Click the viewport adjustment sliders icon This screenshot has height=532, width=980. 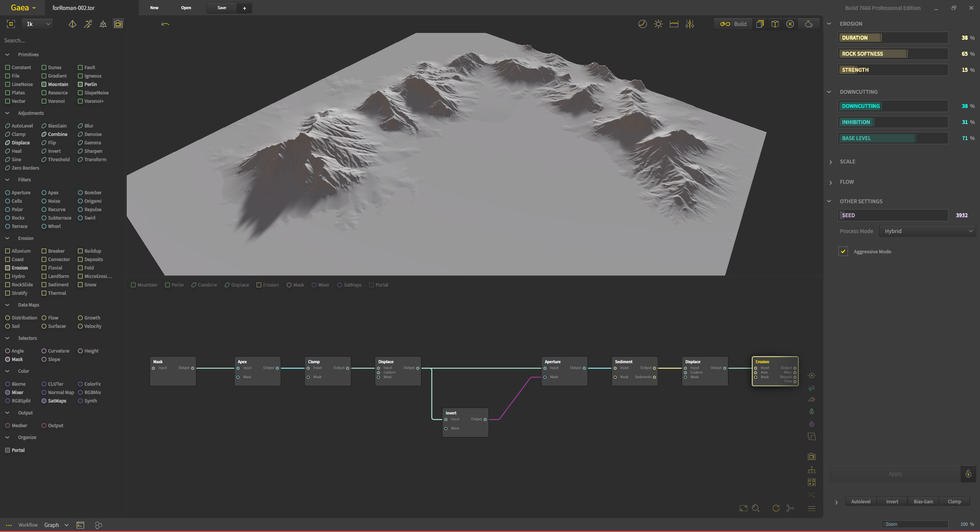[689, 24]
